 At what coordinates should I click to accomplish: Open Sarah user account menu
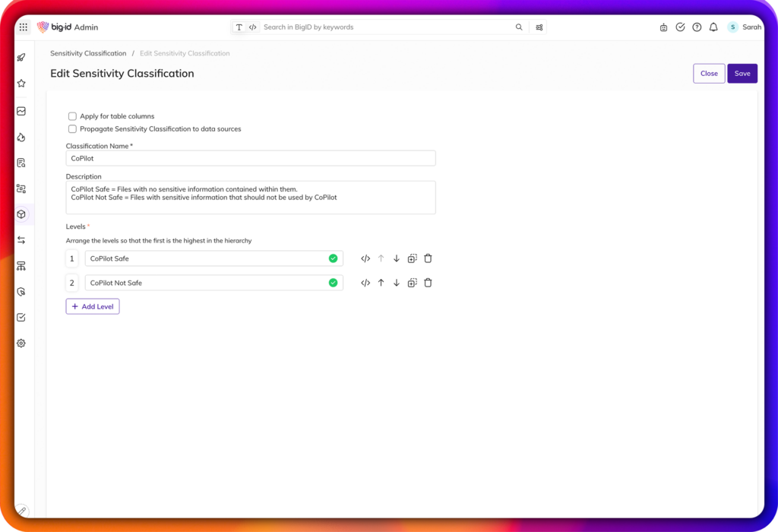coord(743,27)
